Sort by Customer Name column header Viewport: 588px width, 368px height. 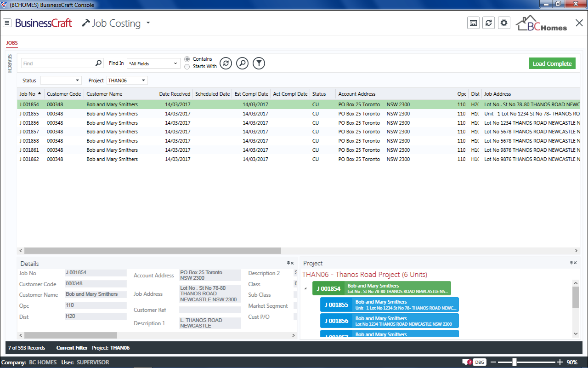tap(120, 94)
